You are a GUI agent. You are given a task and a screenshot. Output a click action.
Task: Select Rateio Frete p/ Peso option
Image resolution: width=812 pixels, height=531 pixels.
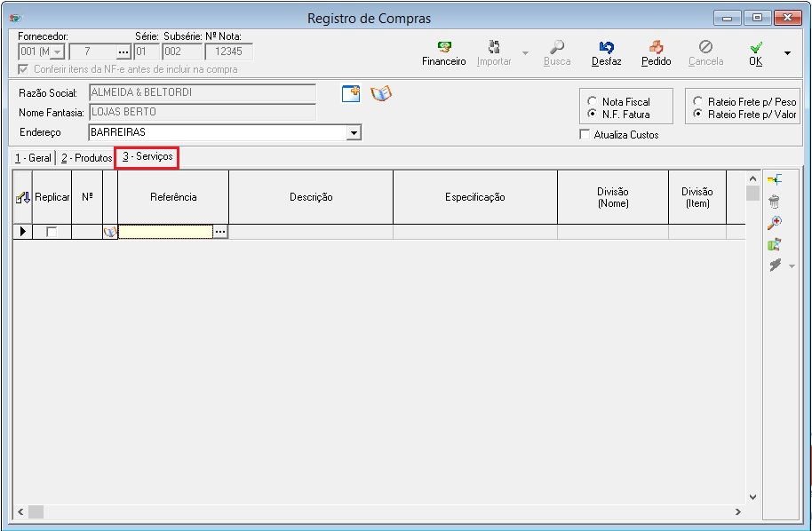tap(697, 102)
